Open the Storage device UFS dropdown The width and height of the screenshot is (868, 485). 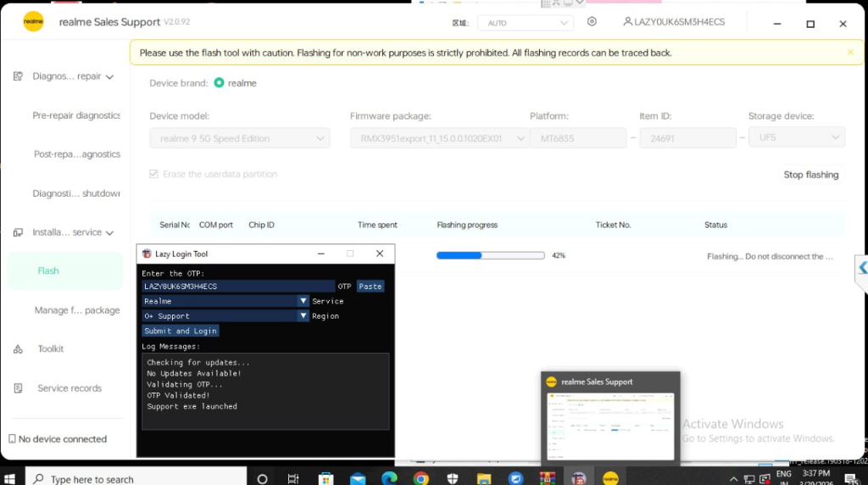[797, 137]
